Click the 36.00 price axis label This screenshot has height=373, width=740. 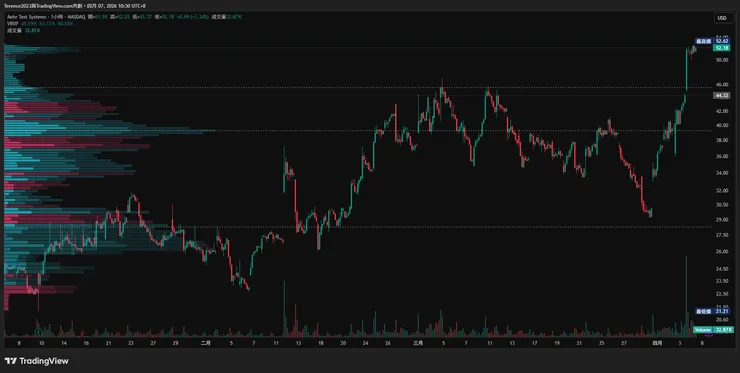tap(722, 157)
